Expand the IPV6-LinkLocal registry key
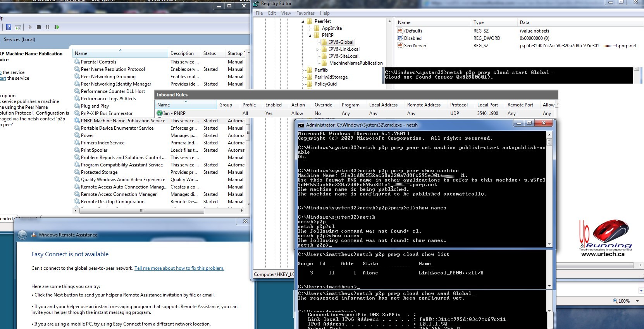Screen dimensions: 644x329 click(318, 50)
